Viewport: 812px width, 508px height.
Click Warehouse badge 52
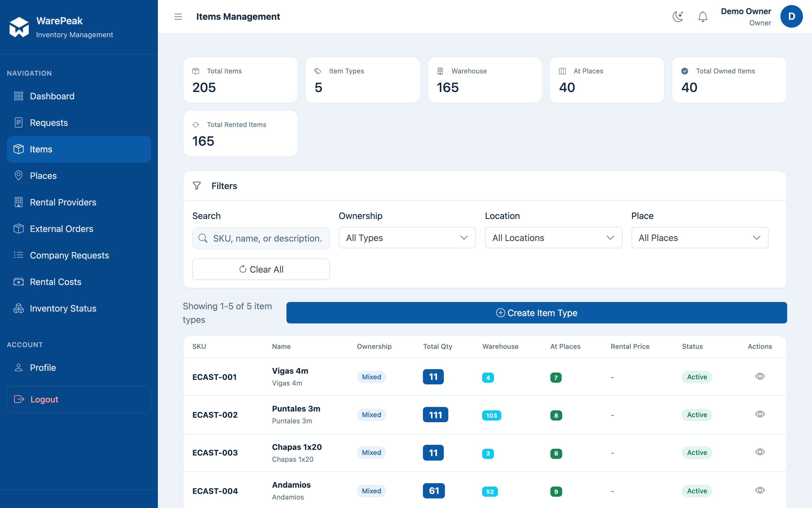489,492
